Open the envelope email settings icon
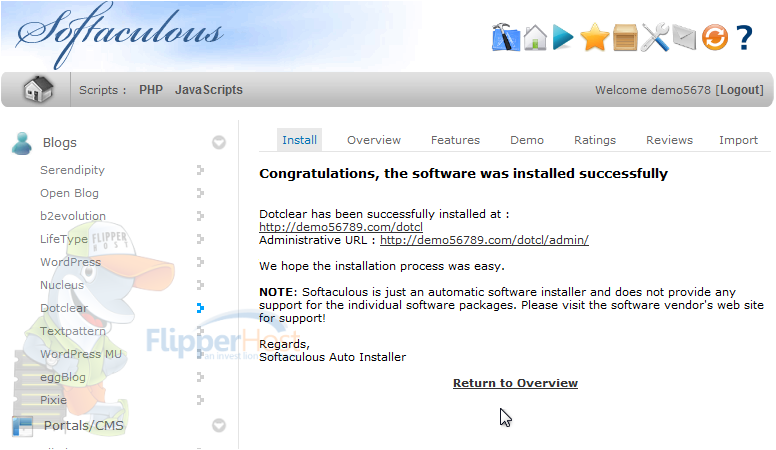The width and height of the screenshot is (776, 450). tap(684, 38)
